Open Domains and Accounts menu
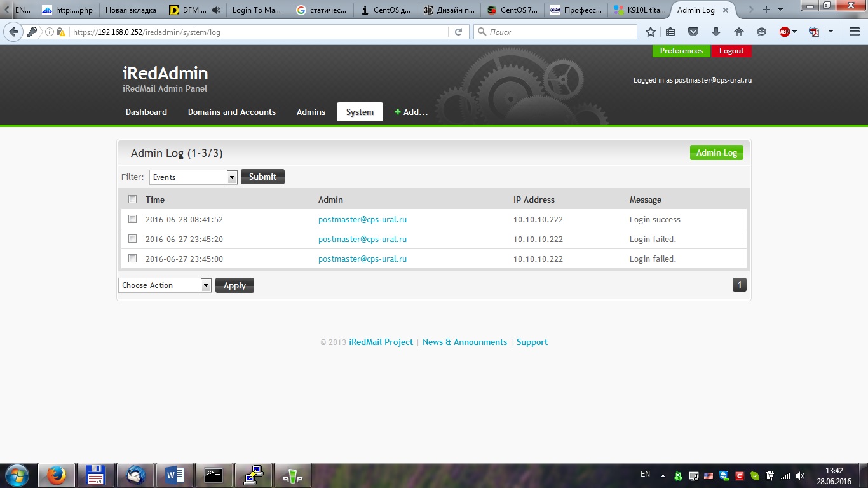 click(232, 112)
